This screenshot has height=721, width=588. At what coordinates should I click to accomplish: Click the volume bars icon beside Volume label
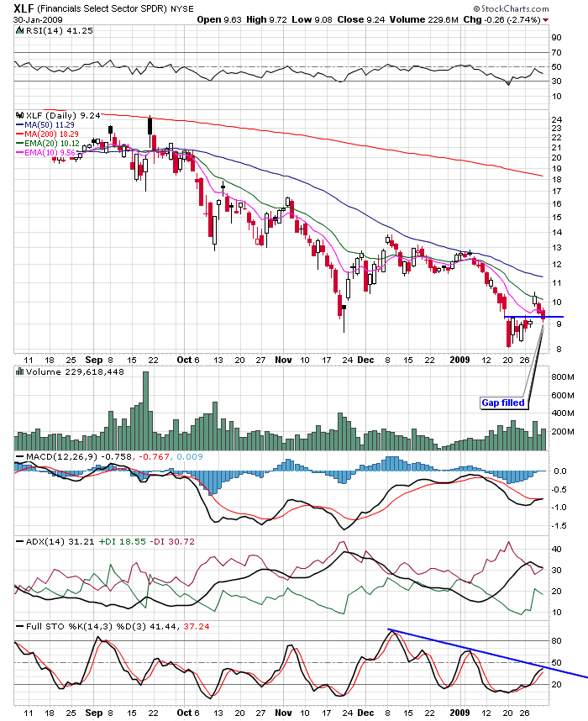click(20, 371)
